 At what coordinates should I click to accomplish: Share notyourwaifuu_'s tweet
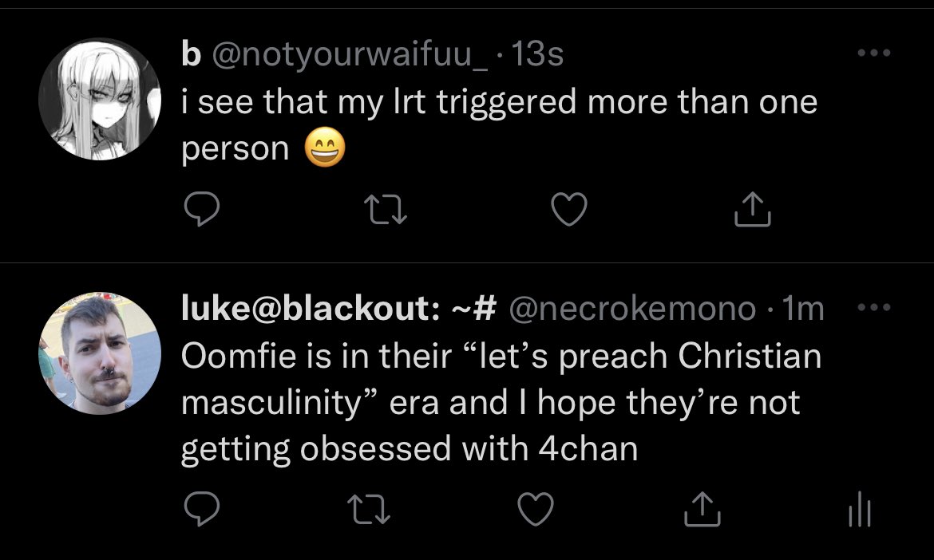point(753,209)
